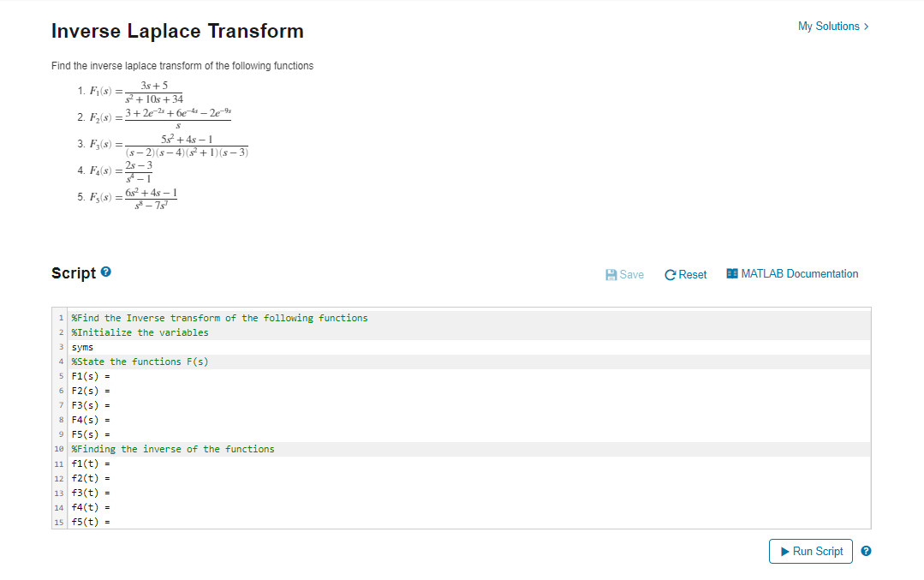Screen dimensions: 924x580
Task: Open the My Solutions link
Action: pyautogui.click(x=829, y=27)
